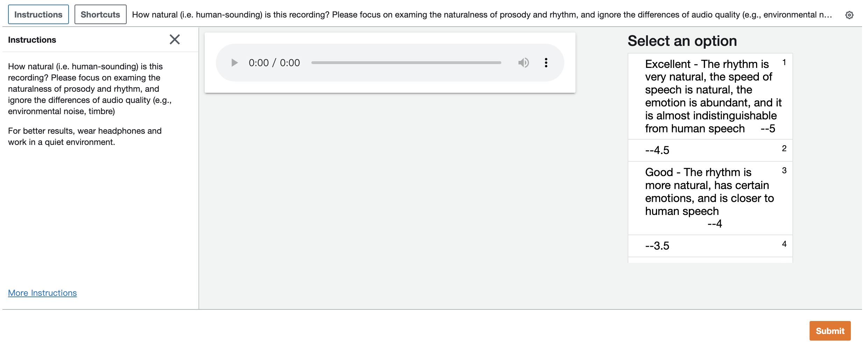Image resolution: width=868 pixels, height=342 pixels.
Task: Select the Excellent rating of 5
Action: [x=710, y=96]
